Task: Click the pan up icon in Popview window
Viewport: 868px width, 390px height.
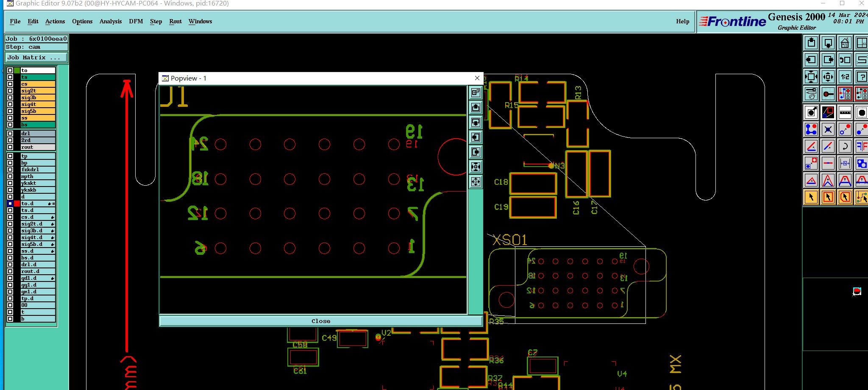Action: coord(476,107)
